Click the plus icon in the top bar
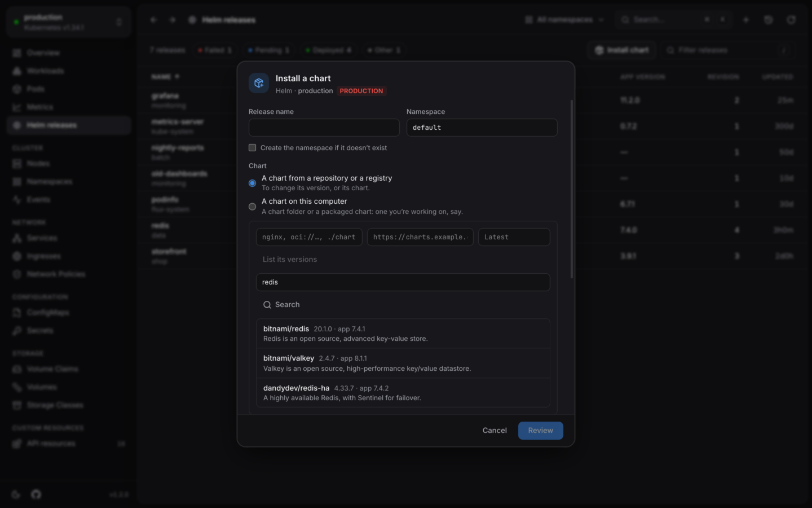This screenshot has width=812, height=508. click(746, 20)
